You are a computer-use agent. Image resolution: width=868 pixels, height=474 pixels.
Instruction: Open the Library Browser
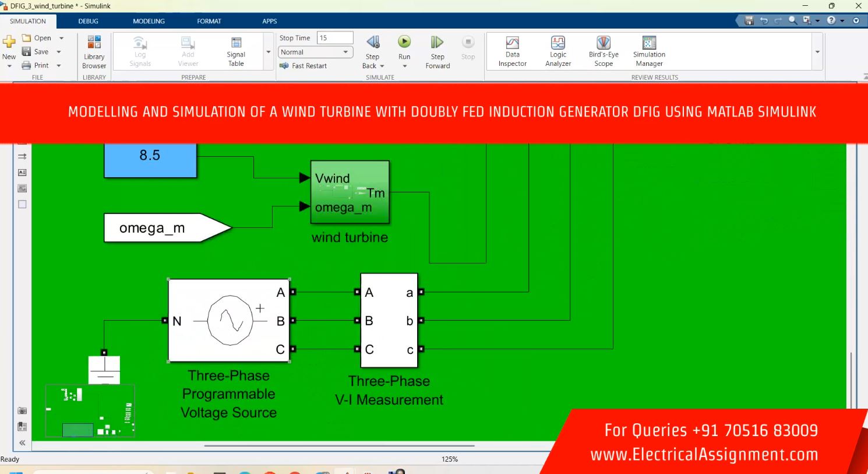click(x=94, y=51)
